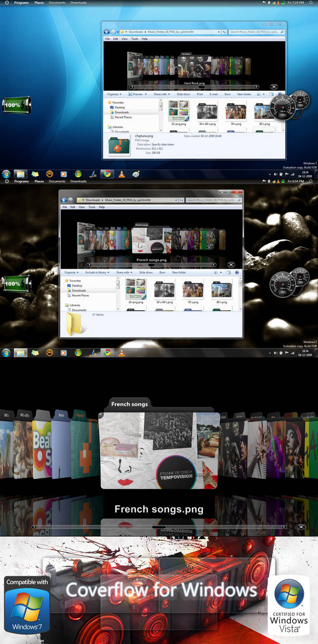The image size is (318, 644).
Task: Click E-mail button in Hard Rock.png window
Action: tap(214, 94)
